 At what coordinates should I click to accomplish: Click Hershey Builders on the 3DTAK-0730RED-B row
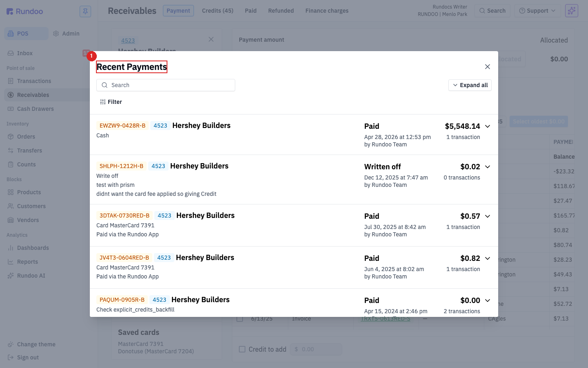click(205, 215)
